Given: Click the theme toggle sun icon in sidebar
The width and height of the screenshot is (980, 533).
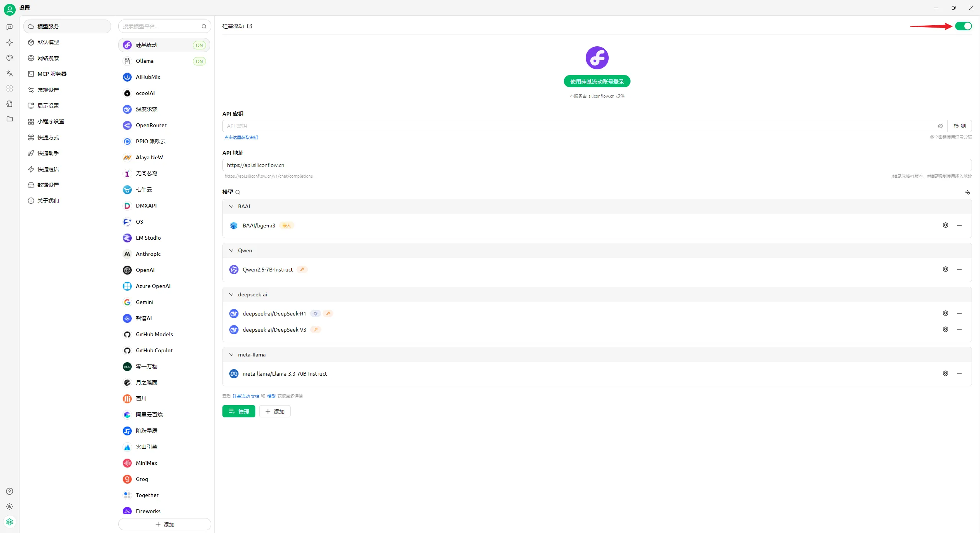Looking at the screenshot, I should 10,507.
